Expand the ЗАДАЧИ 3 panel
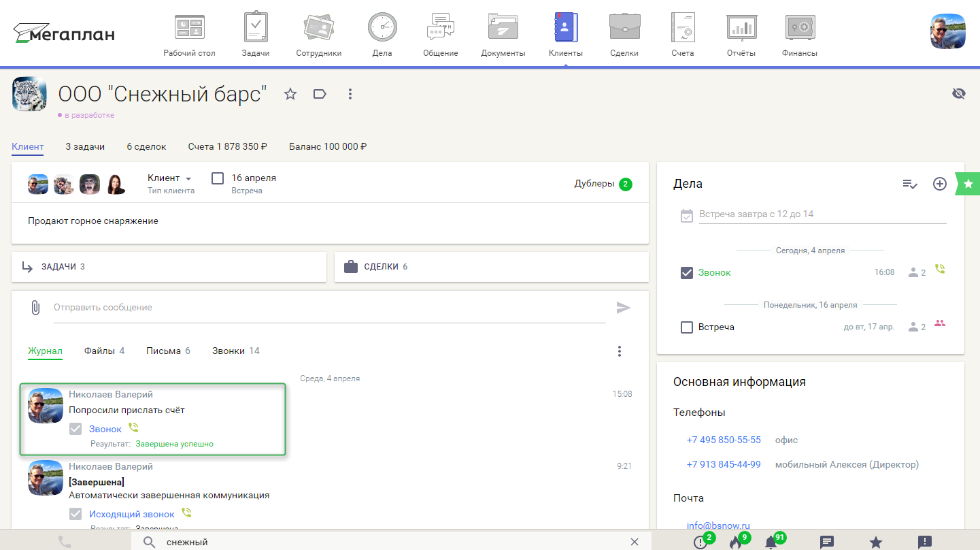The height and width of the screenshot is (550, 980). point(169,267)
